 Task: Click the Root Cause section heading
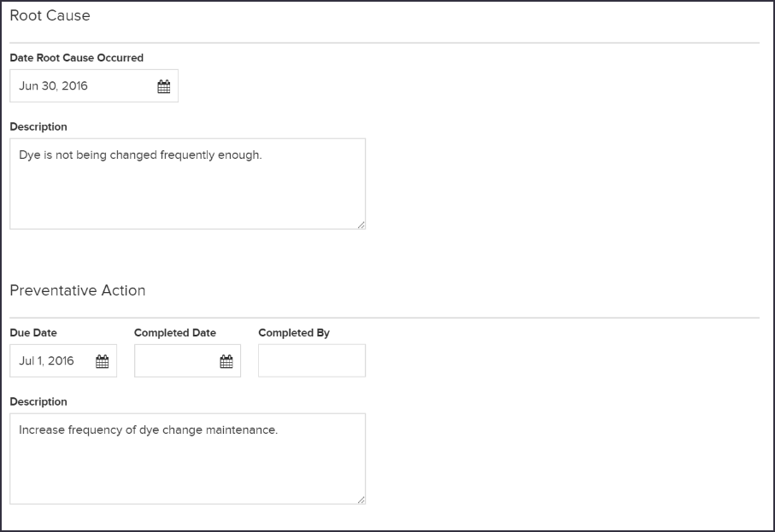pyautogui.click(x=50, y=15)
